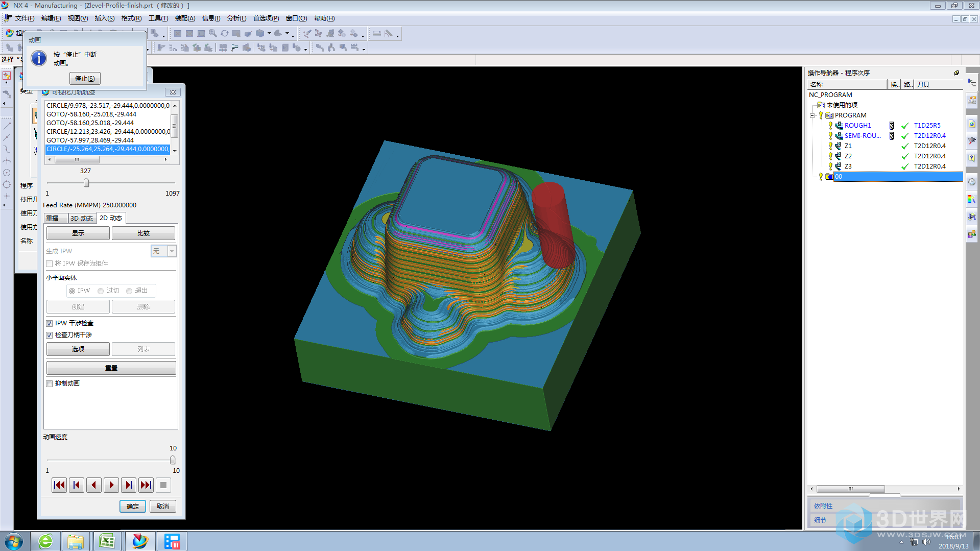Viewport: 980px width, 551px height.
Task: Open the 编辑(E) menu
Action: click(51, 18)
